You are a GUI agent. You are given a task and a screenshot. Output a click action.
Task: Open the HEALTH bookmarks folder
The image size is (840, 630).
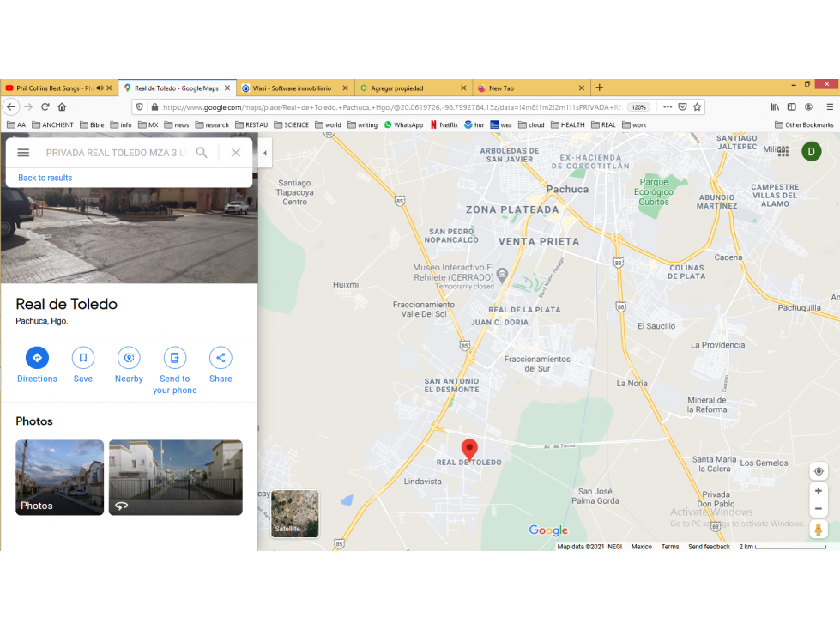568,124
